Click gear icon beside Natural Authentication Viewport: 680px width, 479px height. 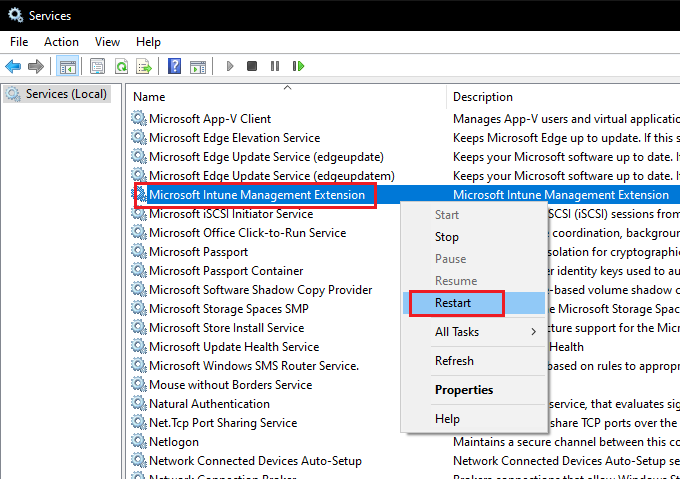tap(139, 404)
